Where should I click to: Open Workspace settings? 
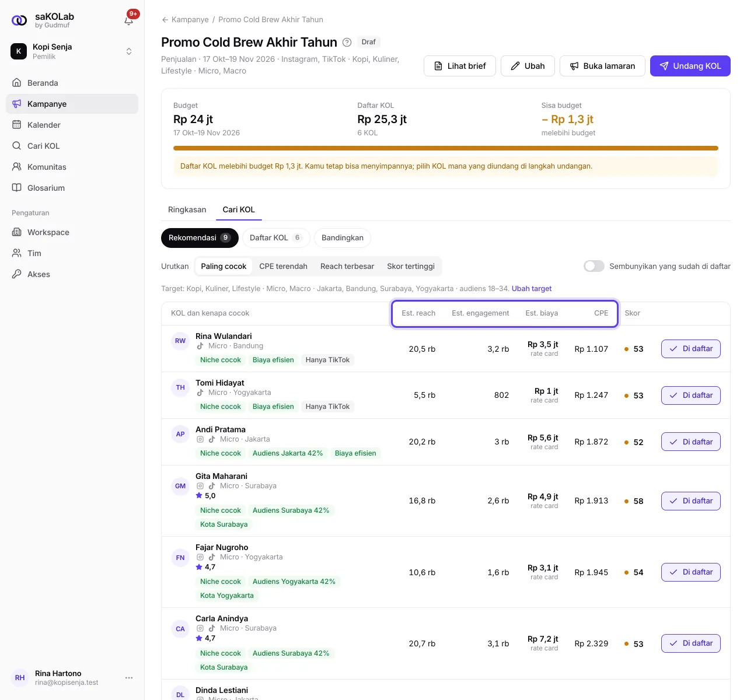pyautogui.click(x=72, y=232)
